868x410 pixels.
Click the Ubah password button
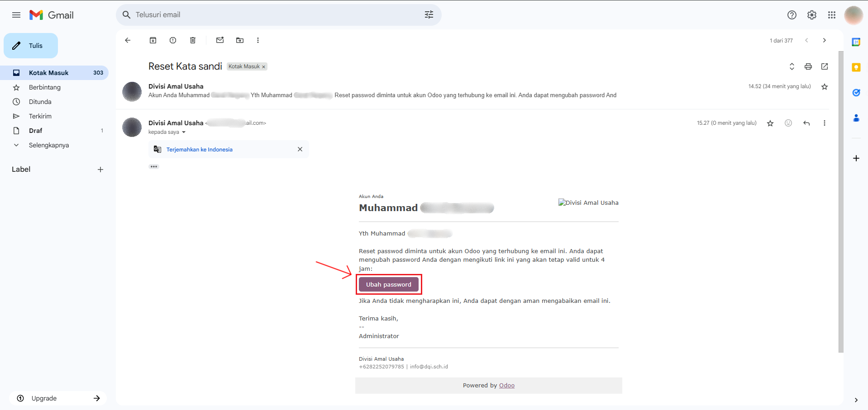(x=389, y=284)
